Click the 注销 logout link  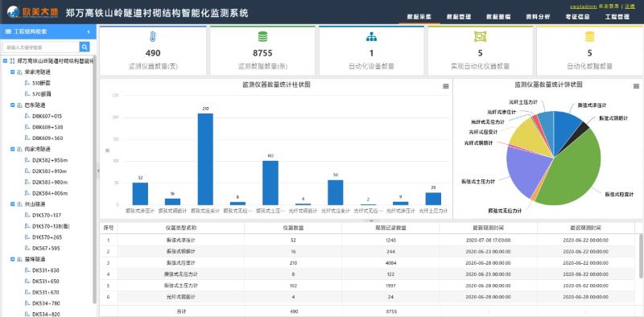pyautogui.click(x=630, y=6)
